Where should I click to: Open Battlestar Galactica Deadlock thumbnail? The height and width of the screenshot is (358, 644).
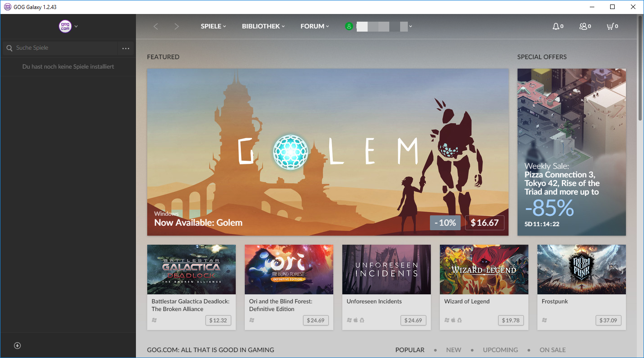(191, 270)
